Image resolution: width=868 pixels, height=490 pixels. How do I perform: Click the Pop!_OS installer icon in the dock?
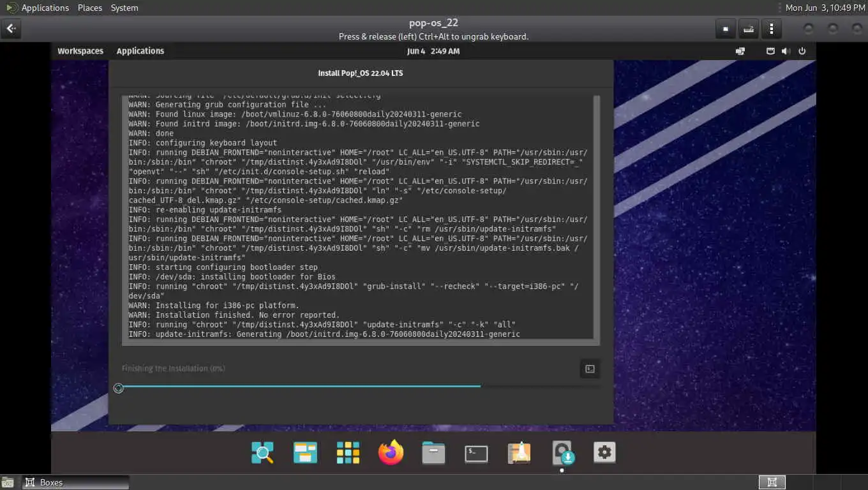[x=562, y=453]
